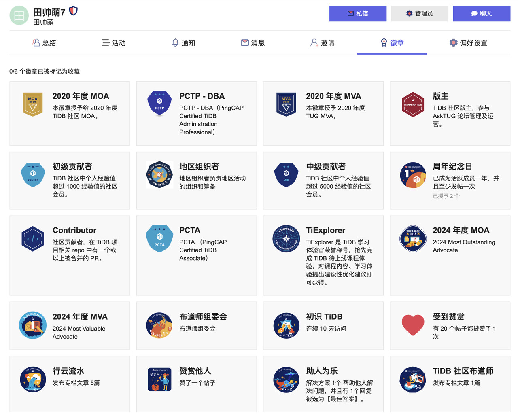Open the 总结 summary tab
Viewport: 518px width, 420px height.
[45, 43]
